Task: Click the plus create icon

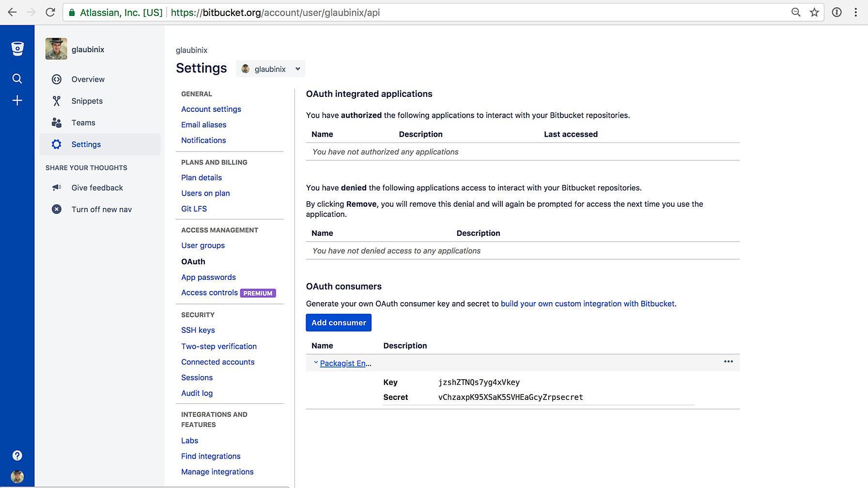Action: click(x=17, y=100)
